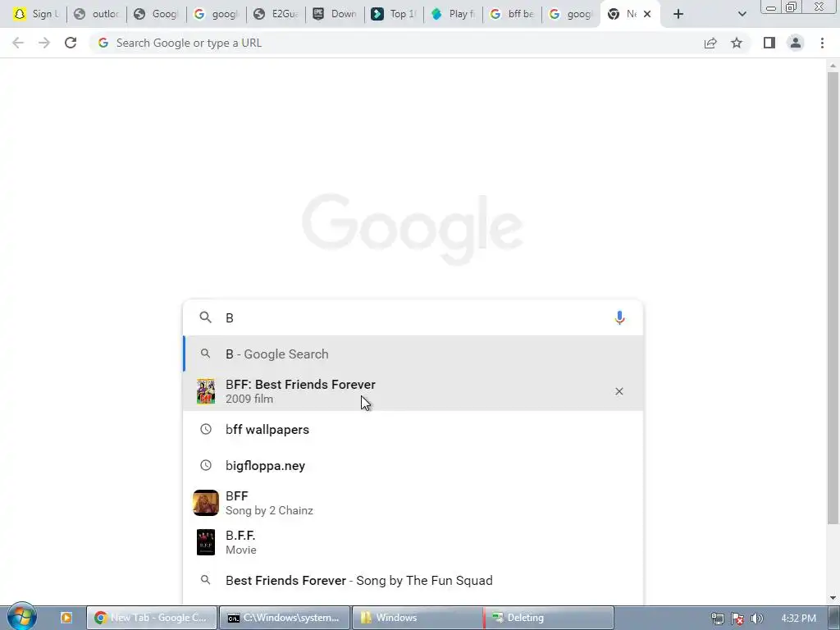Click the 2 Chainz BFF album thumbnail

(x=206, y=503)
